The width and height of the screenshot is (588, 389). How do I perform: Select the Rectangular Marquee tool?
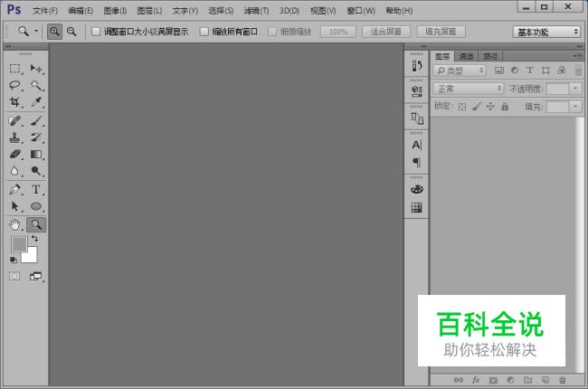(x=14, y=68)
